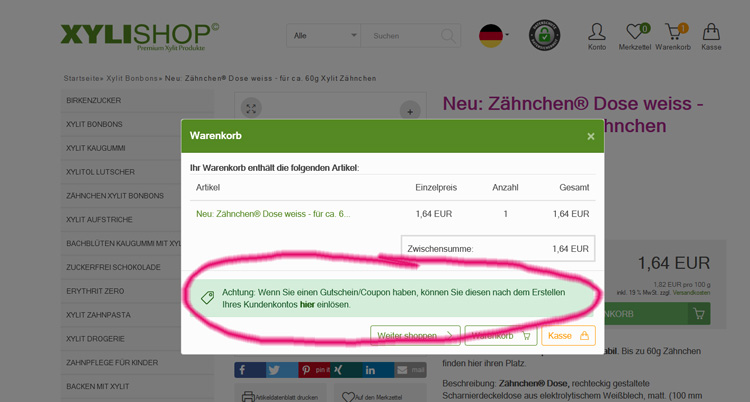Screen dimensions: 750x402
Task: Click Artikeldatenblatt drucken
Action: (280, 396)
